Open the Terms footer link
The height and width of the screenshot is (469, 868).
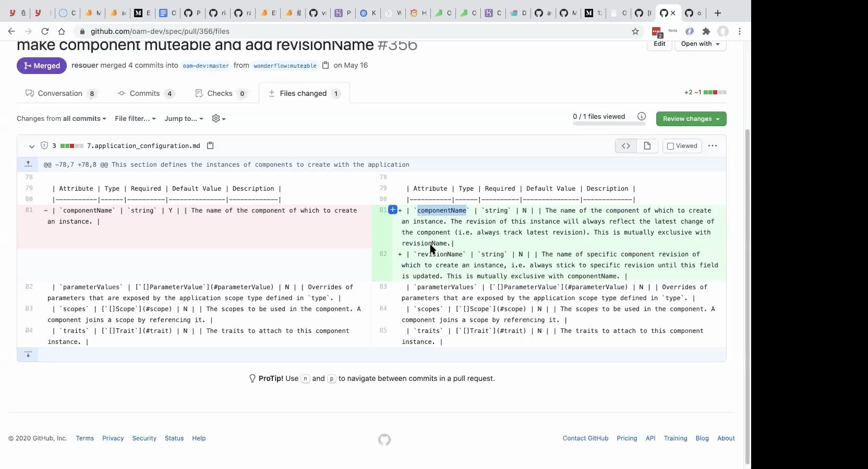pos(85,438)
